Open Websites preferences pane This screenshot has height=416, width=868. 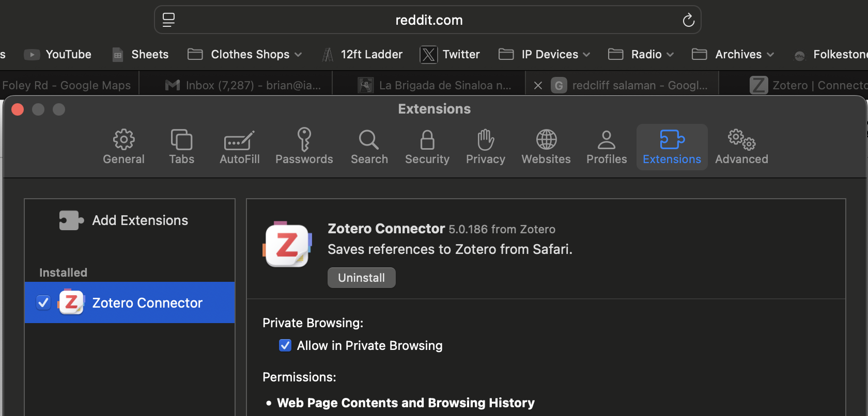pos(546,147)
